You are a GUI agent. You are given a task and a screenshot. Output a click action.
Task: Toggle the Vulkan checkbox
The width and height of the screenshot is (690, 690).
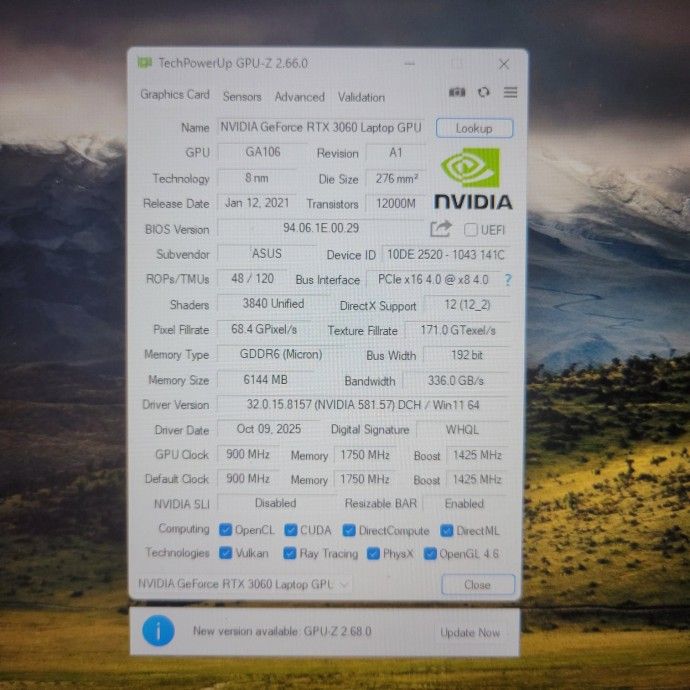(x=225, y=553)
